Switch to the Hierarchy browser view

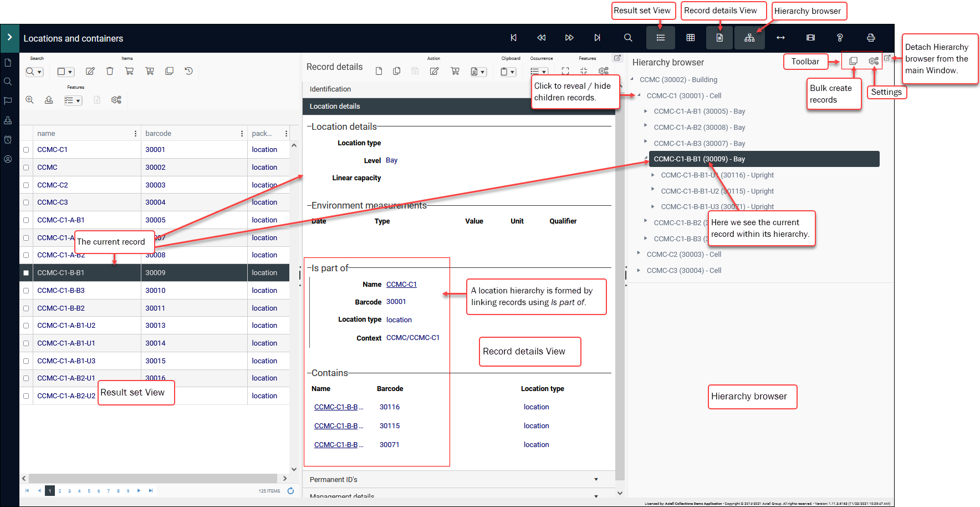tap(749, 38)
